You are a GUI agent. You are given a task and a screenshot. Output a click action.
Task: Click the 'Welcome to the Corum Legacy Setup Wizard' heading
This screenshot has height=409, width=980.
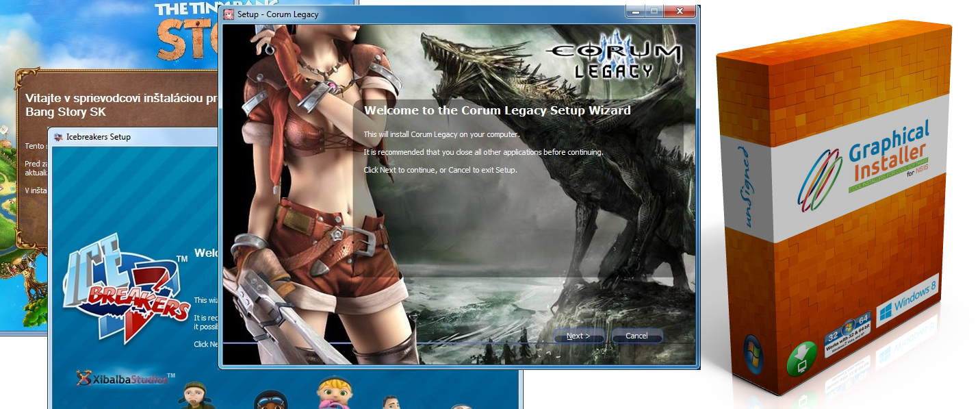498,110
